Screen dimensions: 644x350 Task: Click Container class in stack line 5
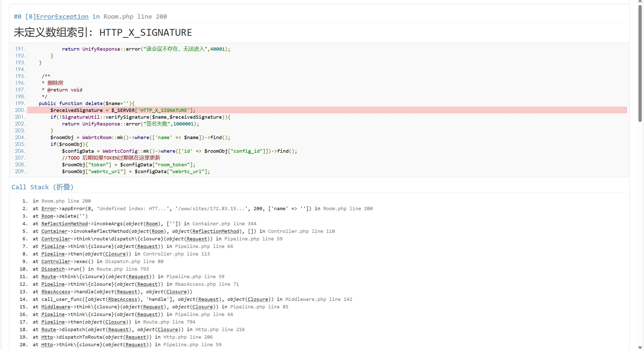54,231
